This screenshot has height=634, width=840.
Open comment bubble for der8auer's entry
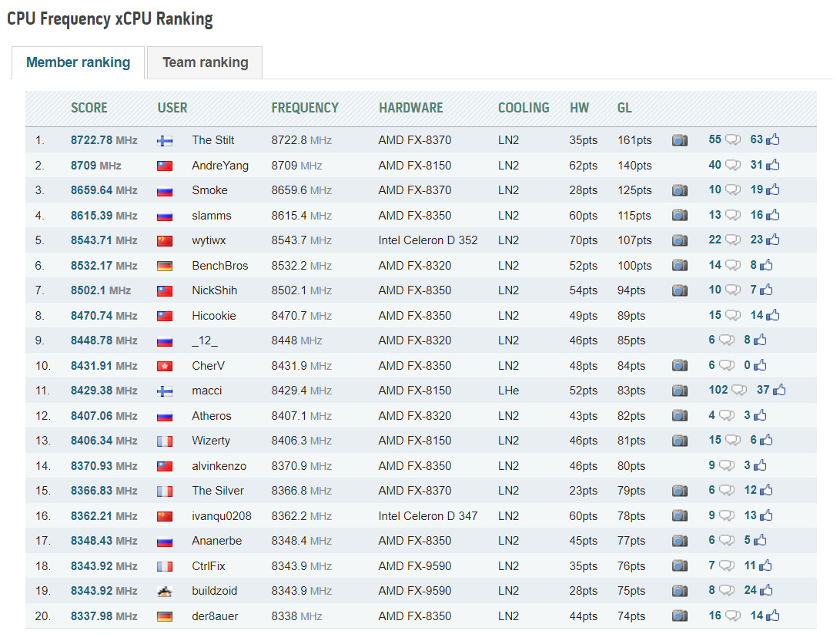(x=733, y=616)
